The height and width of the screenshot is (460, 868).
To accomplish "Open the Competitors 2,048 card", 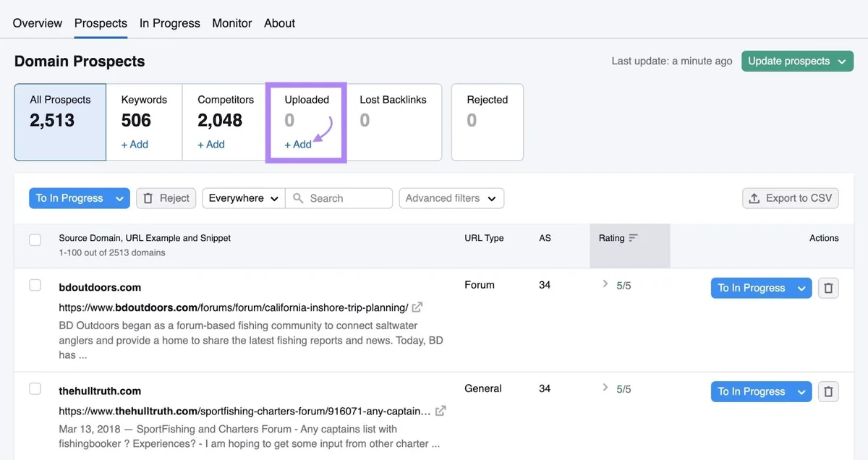I will click(225, 122).
